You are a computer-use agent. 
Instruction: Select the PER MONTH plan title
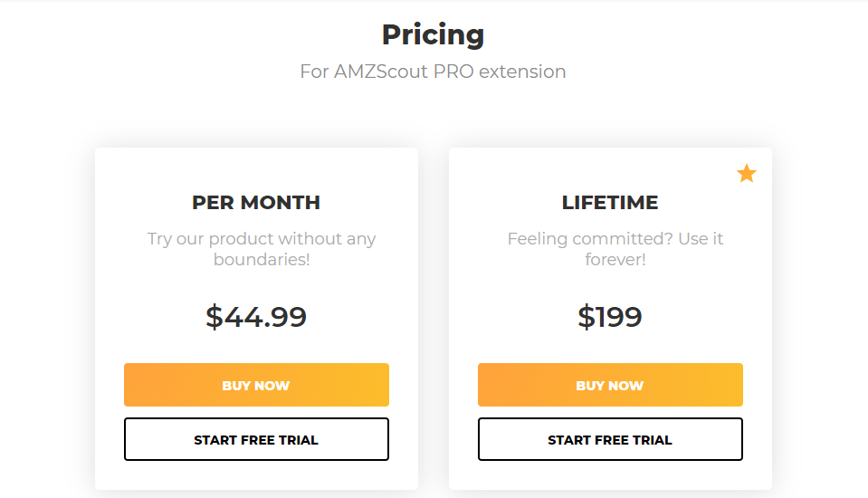coord(256,203)
